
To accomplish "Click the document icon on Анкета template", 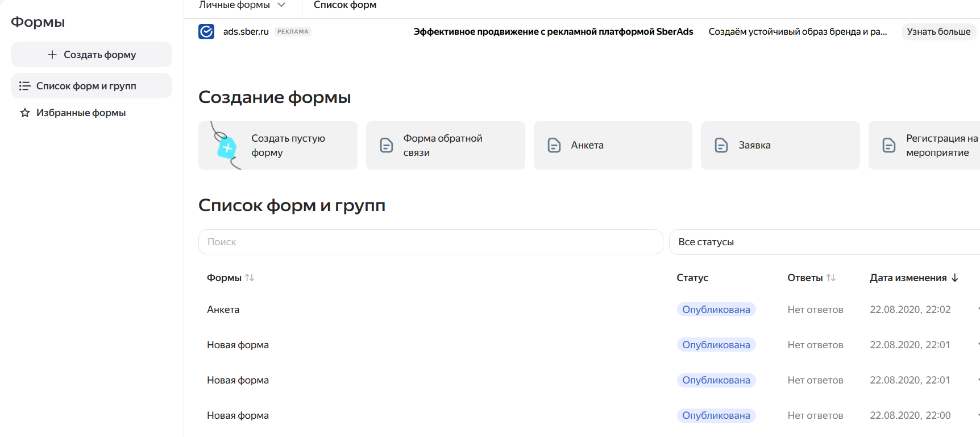I will (x=554, y=146).
